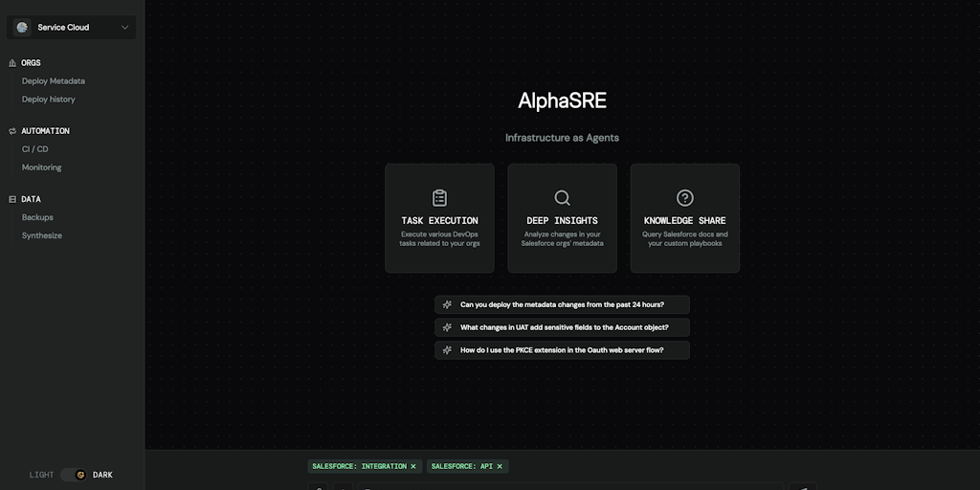Open Deploy Metadata page

coord(54,81)
